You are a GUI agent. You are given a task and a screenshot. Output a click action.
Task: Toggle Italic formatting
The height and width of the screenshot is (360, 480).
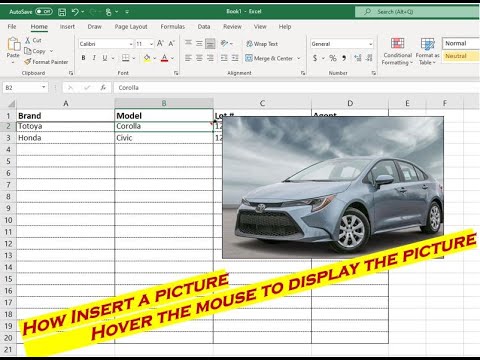tap(94, 58)
